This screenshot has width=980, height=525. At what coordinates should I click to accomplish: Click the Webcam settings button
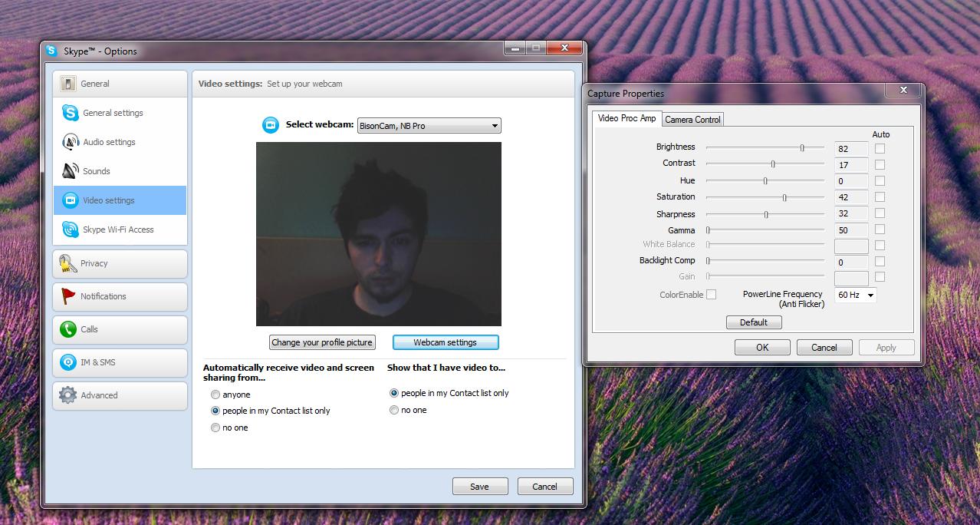pos(446,342)
